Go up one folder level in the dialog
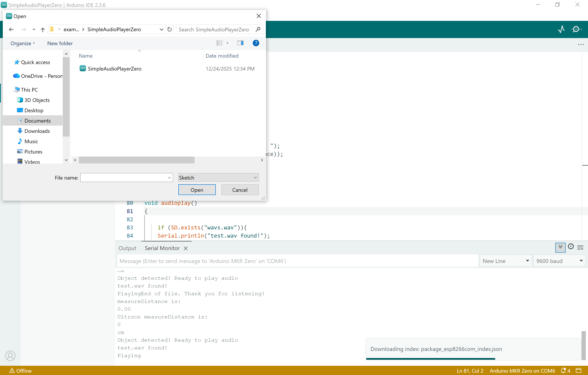The image size is (588, 375). tap(43, 29)
